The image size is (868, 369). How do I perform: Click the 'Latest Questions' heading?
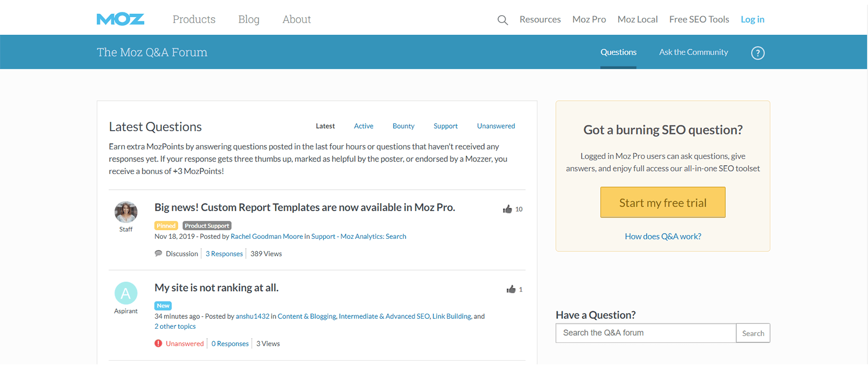155,126
